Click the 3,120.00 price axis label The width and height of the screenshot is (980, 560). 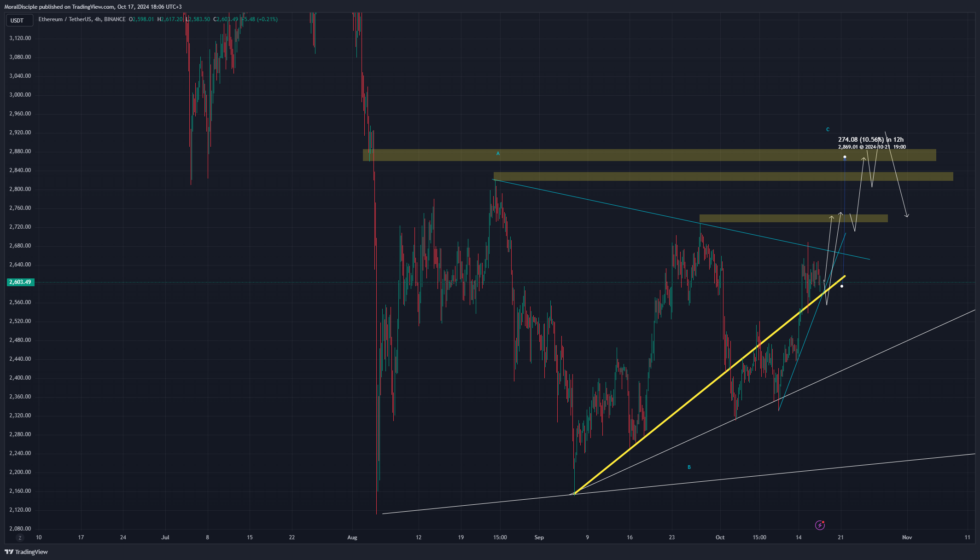pos(20,38)
